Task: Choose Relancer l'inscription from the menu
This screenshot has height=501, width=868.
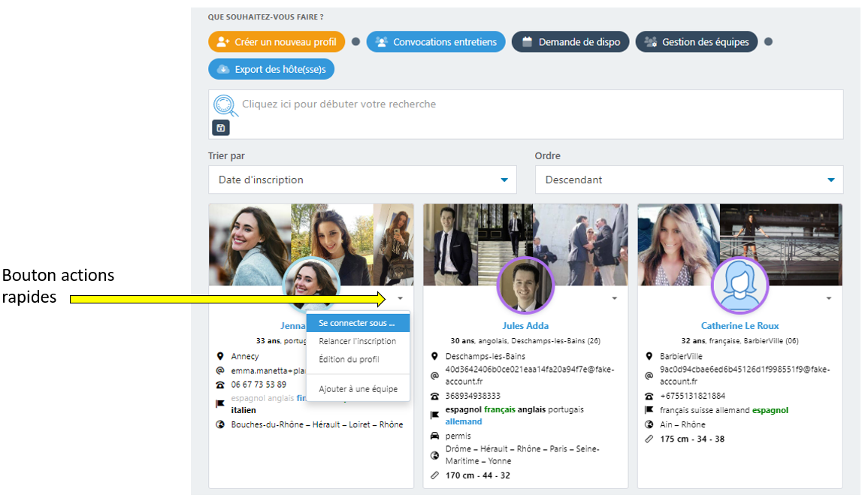Action: point(357,341)
